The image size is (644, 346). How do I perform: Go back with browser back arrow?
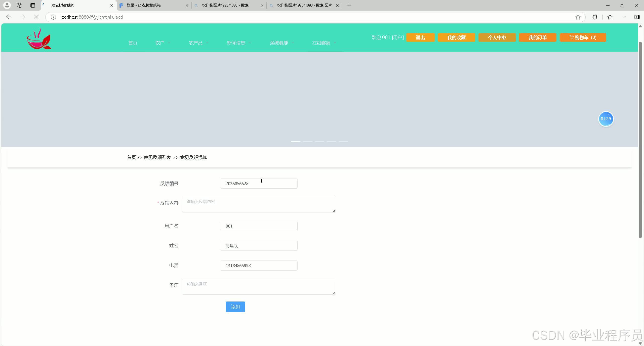tap(9, 17)
